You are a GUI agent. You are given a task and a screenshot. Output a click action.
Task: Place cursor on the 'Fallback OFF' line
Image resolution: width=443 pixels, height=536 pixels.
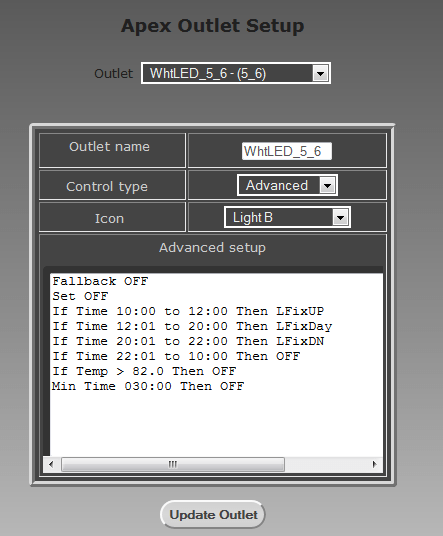point(100,281)
